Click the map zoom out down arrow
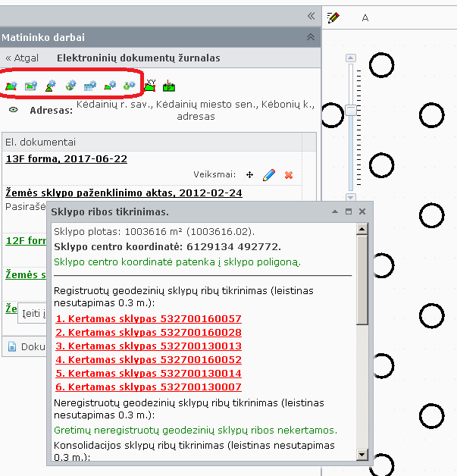 pos(351,197)
